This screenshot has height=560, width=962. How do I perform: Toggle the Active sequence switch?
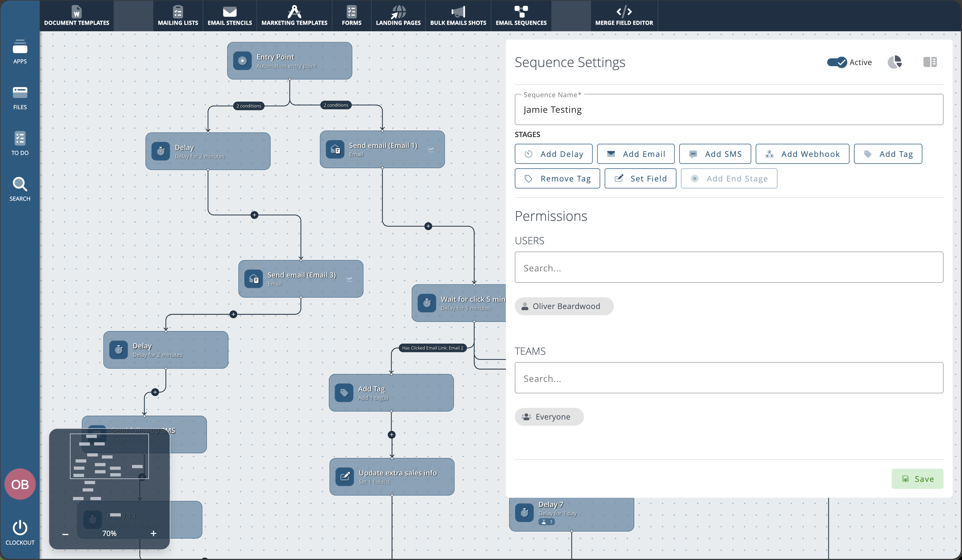point(837,62)
